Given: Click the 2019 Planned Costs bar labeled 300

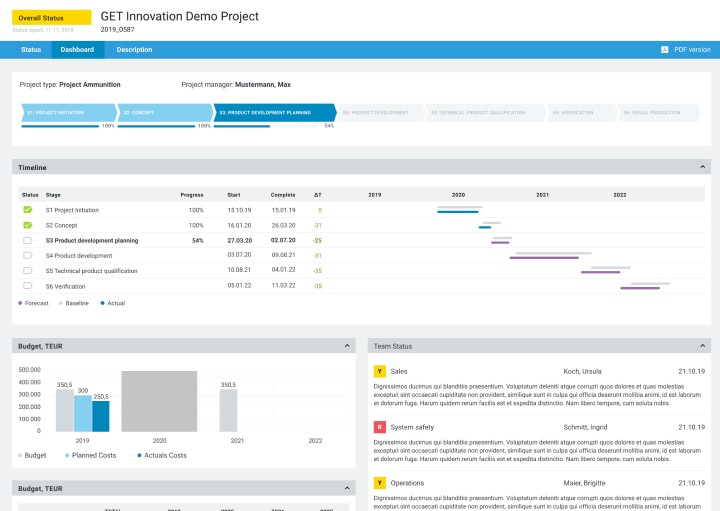Looking at the screenshot, I should (x=83, y=413).
